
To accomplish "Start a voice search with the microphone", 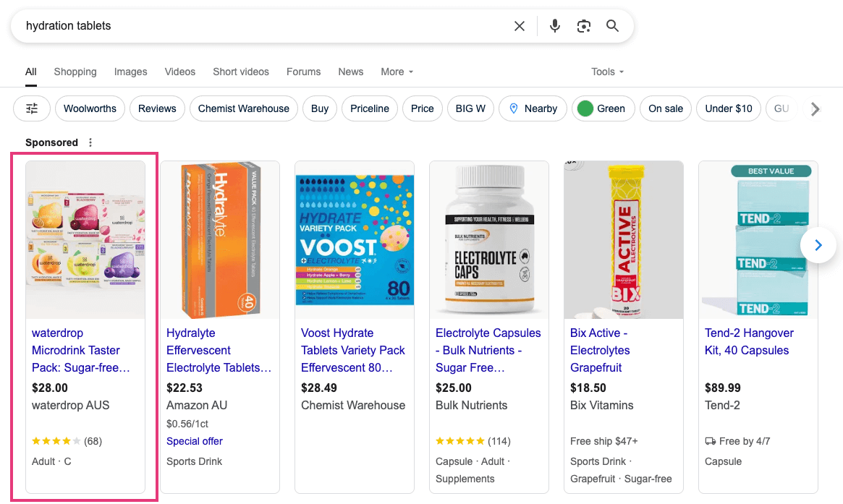I will [555, 26].
